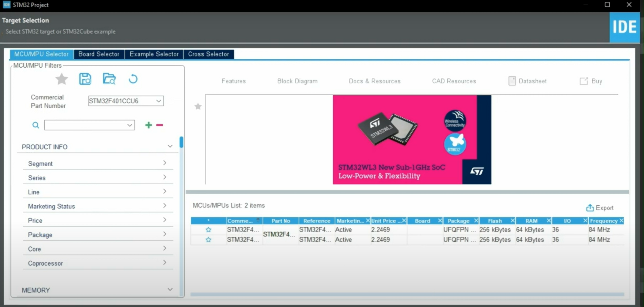
Task: Click the magnifier search icon
Action: pyautogui.click(x=36, y=125)
